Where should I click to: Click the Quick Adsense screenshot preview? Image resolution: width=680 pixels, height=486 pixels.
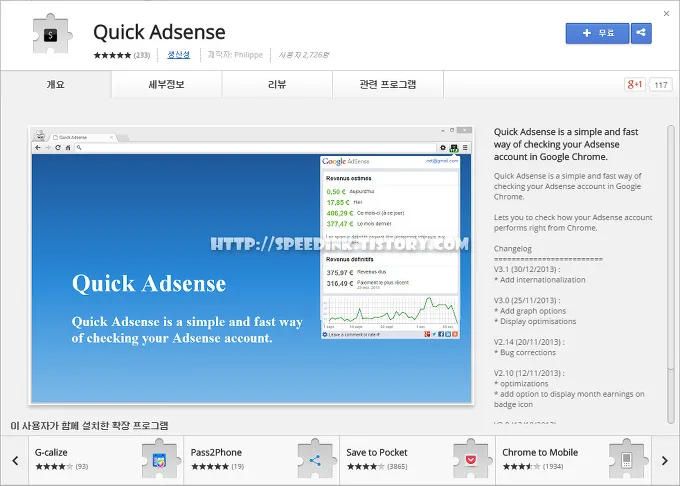point(251,265)
